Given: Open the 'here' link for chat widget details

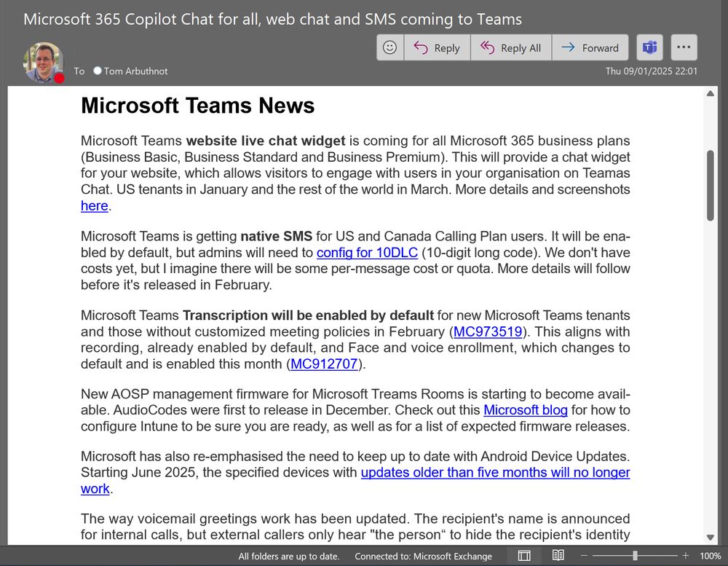Looking at the screenshot, I should coord(94,206).
